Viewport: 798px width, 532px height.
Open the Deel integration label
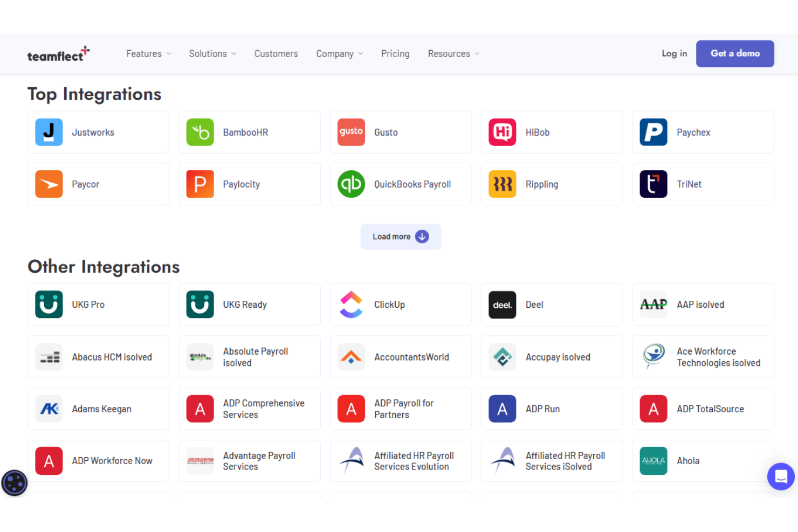pos(534,305)
